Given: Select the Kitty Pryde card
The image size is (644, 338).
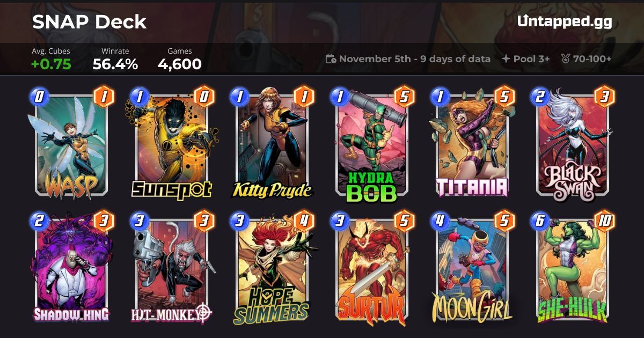Looking at the screenshot, I should 272,144.
